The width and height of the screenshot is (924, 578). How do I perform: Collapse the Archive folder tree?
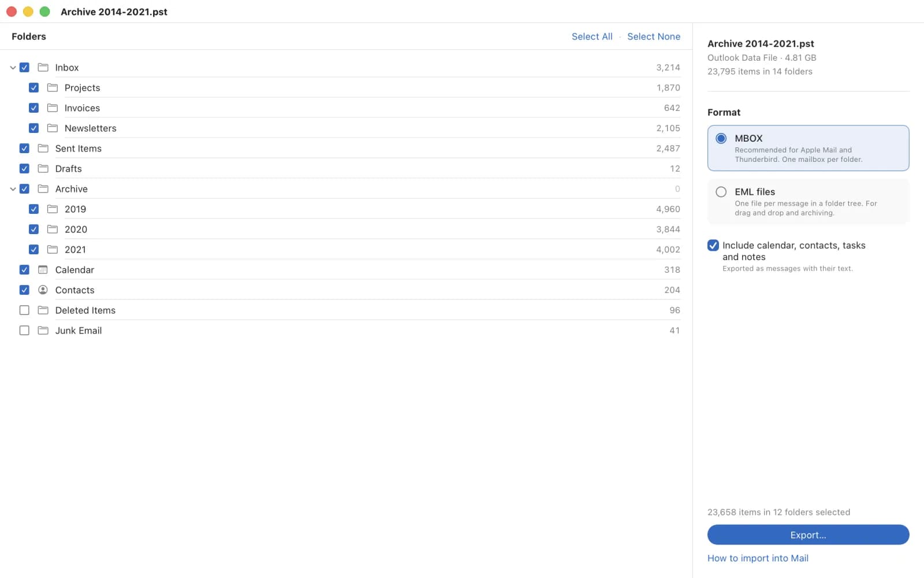coord(13,189)
